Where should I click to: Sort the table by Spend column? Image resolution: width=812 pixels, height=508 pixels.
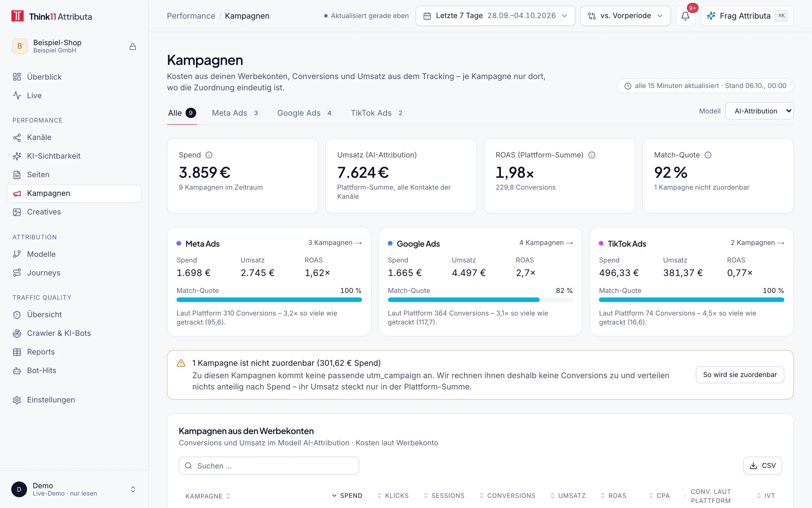[x=347, y=496]
